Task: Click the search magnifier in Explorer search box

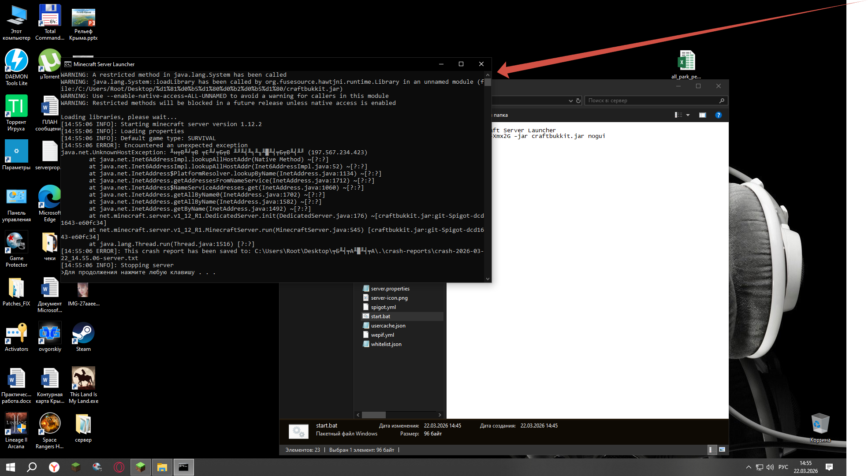Action: click(722, 100)
